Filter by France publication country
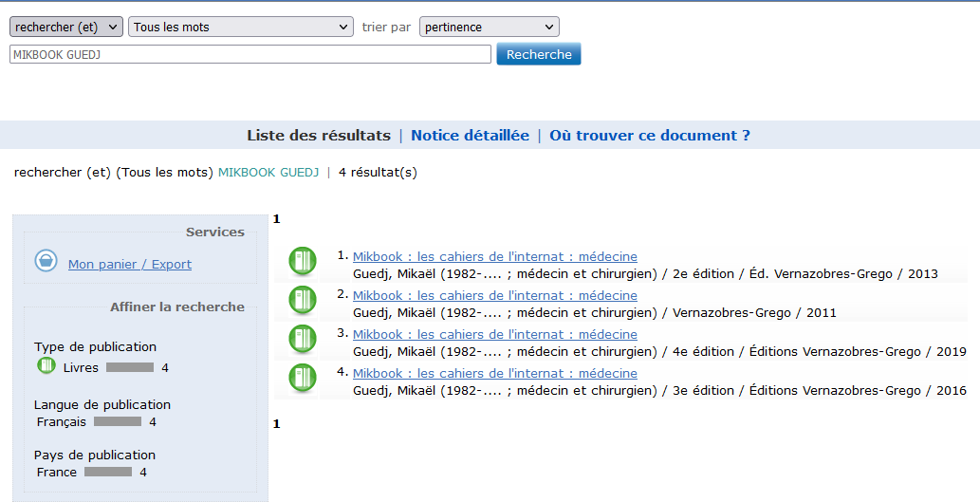The width and height of the screenshot is (980, 502). (x=57, y=473)
